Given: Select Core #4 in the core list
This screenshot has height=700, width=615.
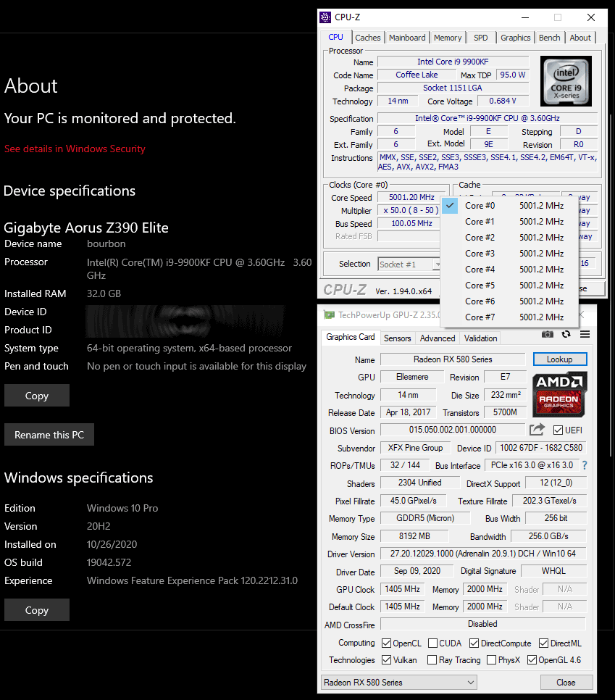Looking at the screenshot, I should point(509,269).
